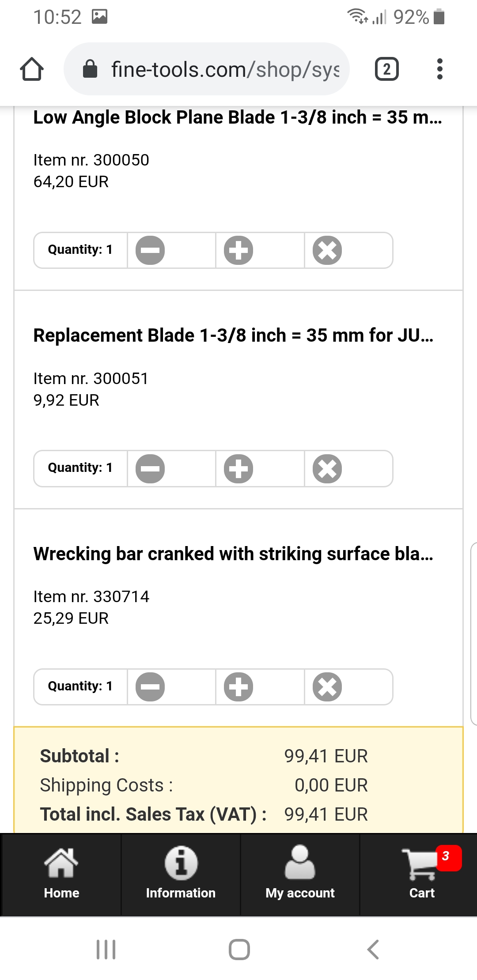Remove Low Angle Block Plane Blade from cart
Image resolution: width=477 pixels, height=980 pixels.
tap(327, 250)
